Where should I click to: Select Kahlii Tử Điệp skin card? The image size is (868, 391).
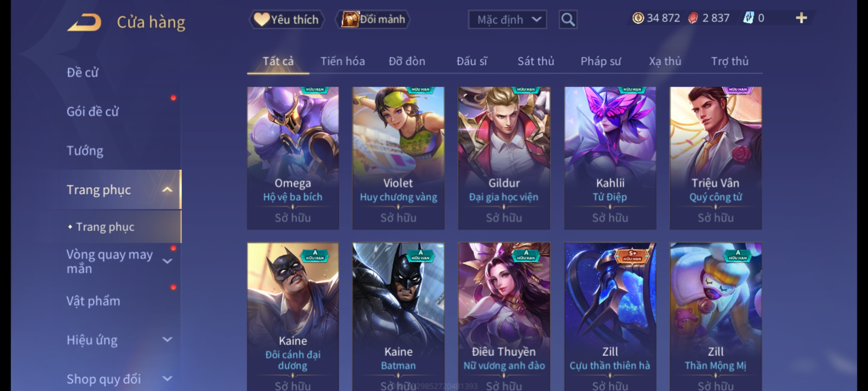[610, 158]
